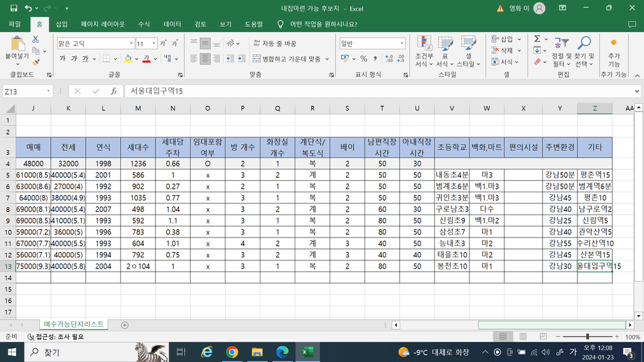Toggle italic formatting
Image resolution: width=644 pixels, height=362 pixels.
[74, 59]
